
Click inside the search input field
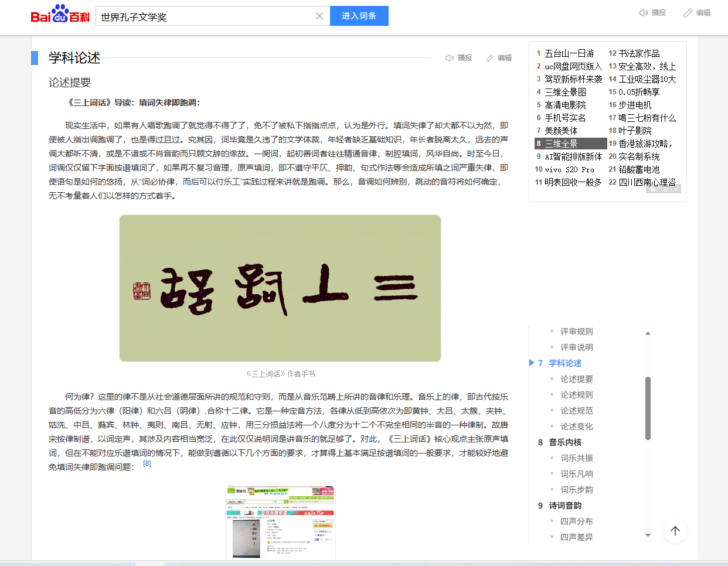click(205, 16)
